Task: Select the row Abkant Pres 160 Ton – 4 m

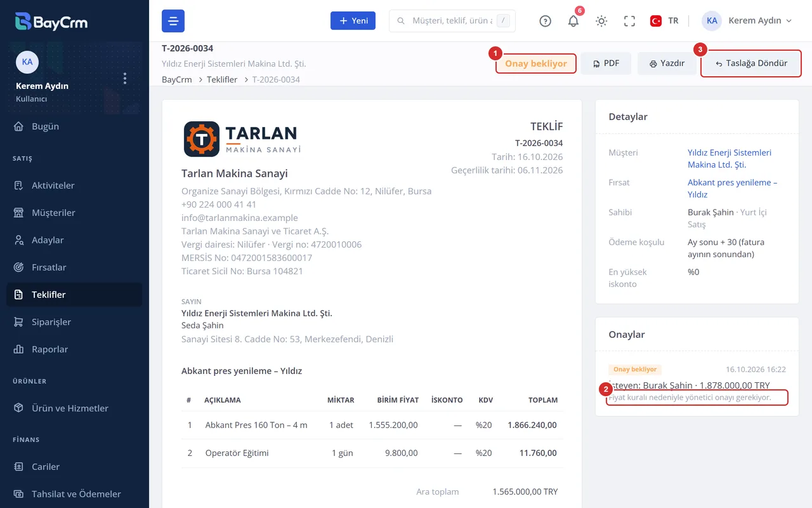Action: point(372,425)
